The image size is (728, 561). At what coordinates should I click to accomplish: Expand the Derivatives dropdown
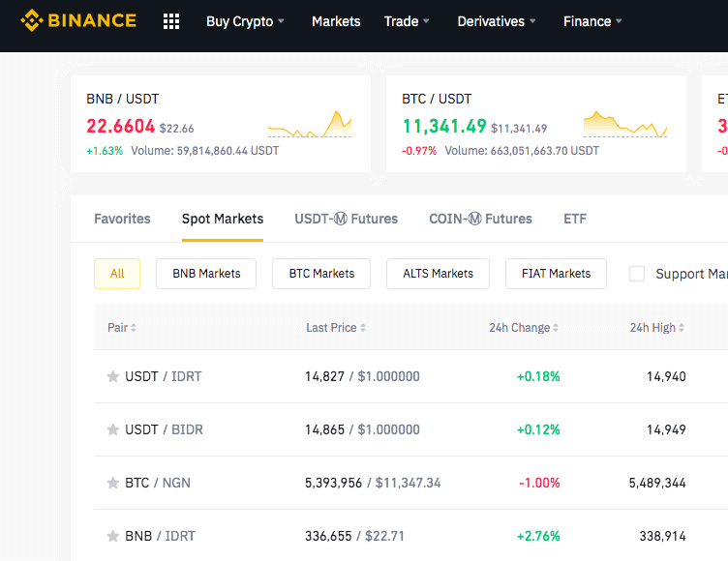(x=497, y=21)
